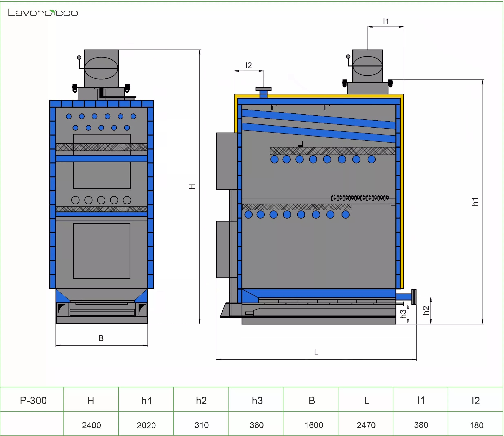This screenshot has width=504, height=436.
Task: Click the P-300 model cell in table
Action: pos(33,401)
